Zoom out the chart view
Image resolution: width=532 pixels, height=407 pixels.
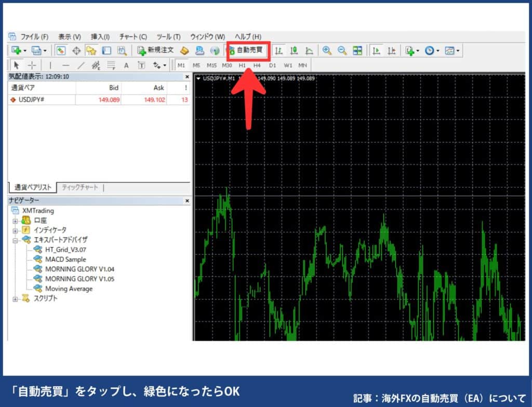pos(341,50)
